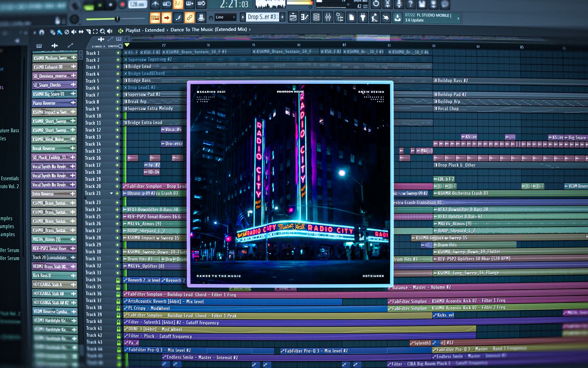Click the 128.000 tempo display

pos(137,4)
